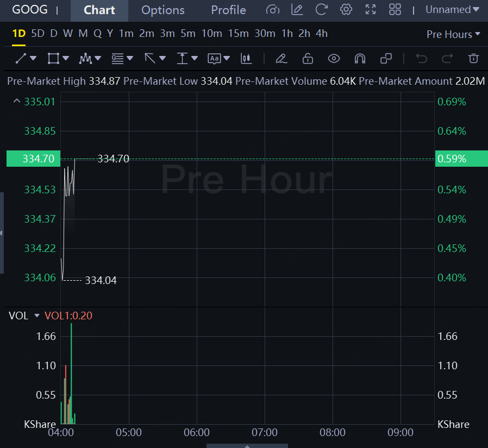Enter fullscreen chart mode

371,10
